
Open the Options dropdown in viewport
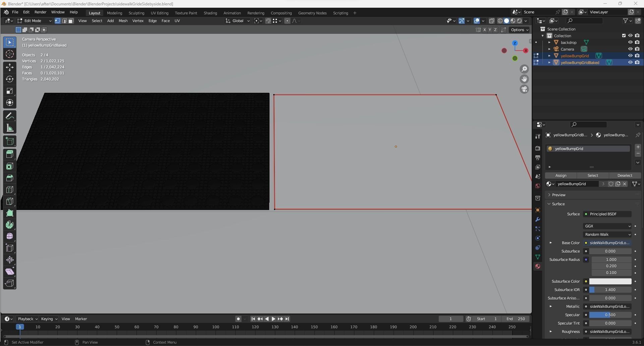click(x=519, y=30)
